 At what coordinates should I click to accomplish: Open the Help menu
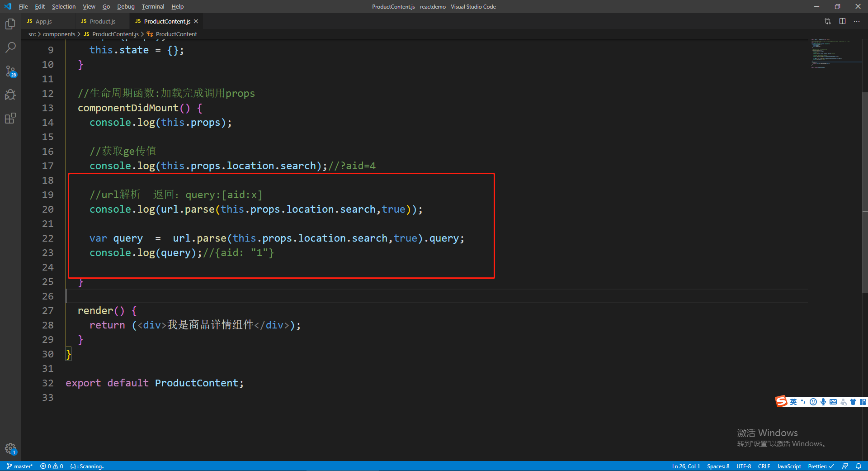177,6
